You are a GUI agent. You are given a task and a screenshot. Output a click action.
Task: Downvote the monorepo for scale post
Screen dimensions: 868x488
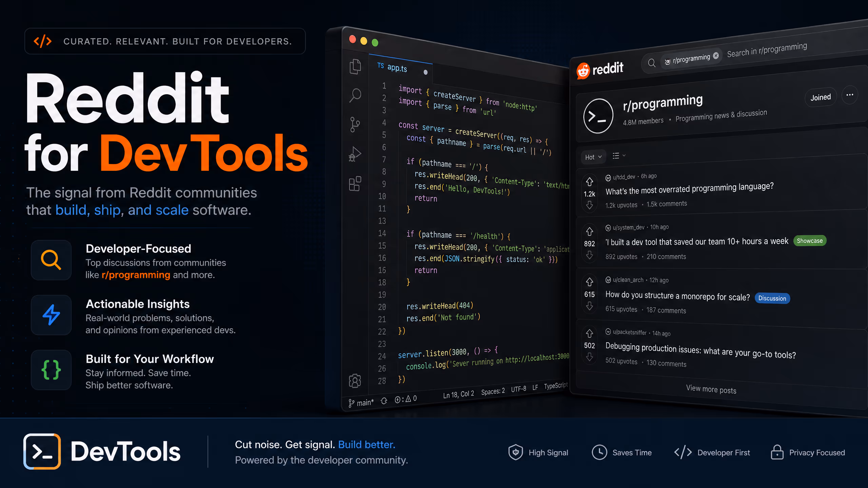(x=589, y=306)
